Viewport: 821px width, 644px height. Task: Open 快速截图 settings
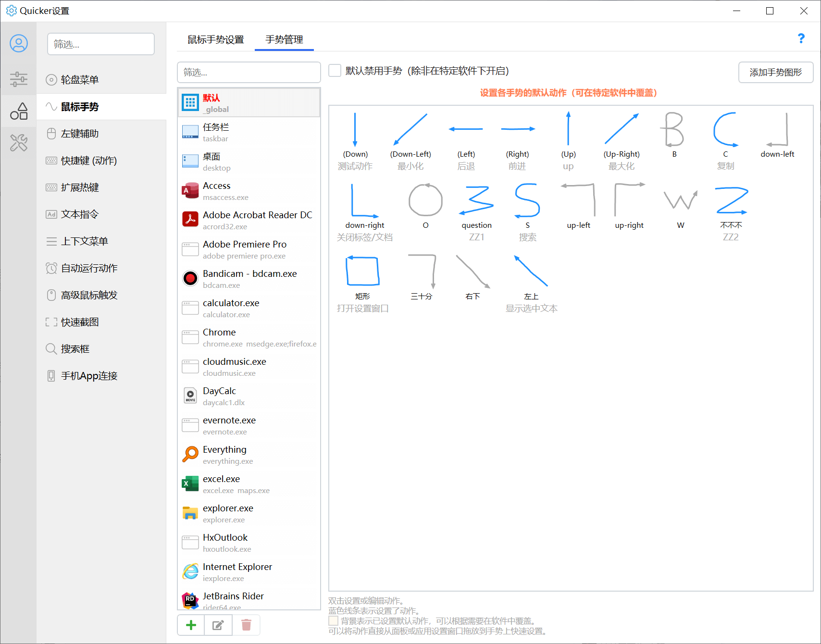tap(101, 322)
